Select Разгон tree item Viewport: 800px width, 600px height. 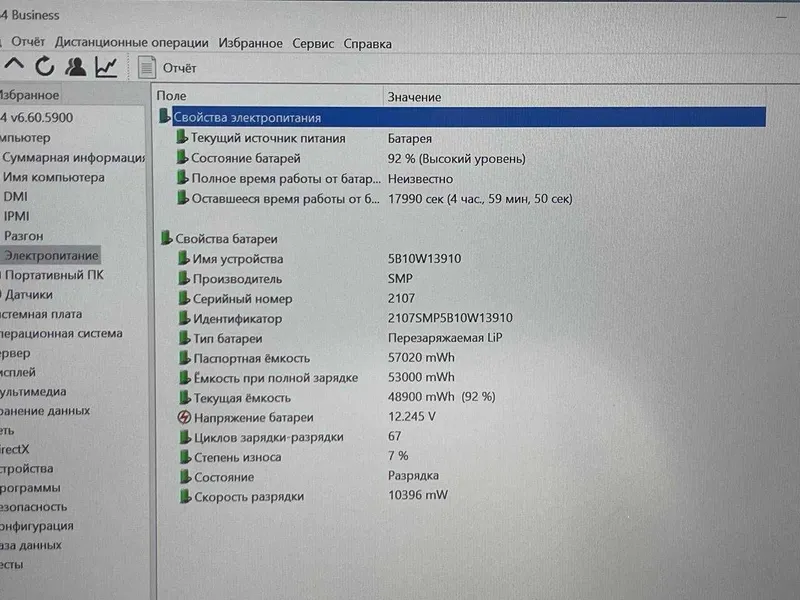coord(23,236)
